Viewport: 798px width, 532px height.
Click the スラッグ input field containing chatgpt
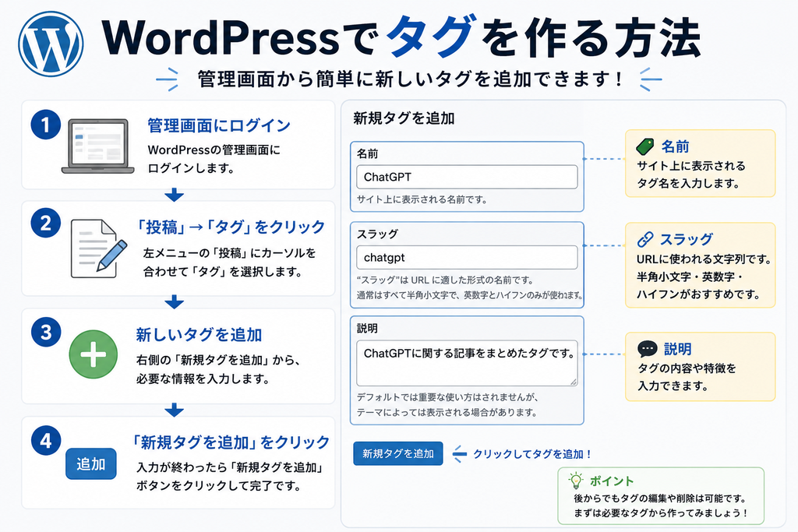pos(467,257)
